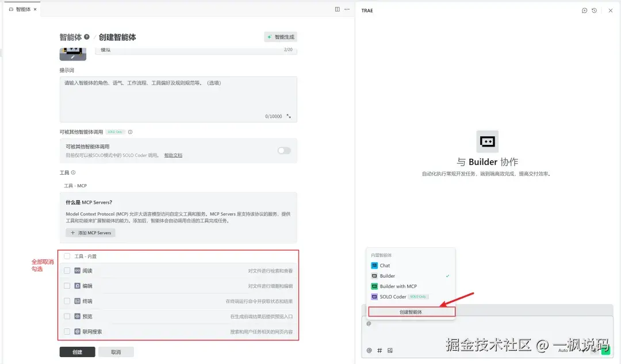This screenshot has width=621, height=364.
Task: Click the 终端 tool icon
Action: point(77,301)
